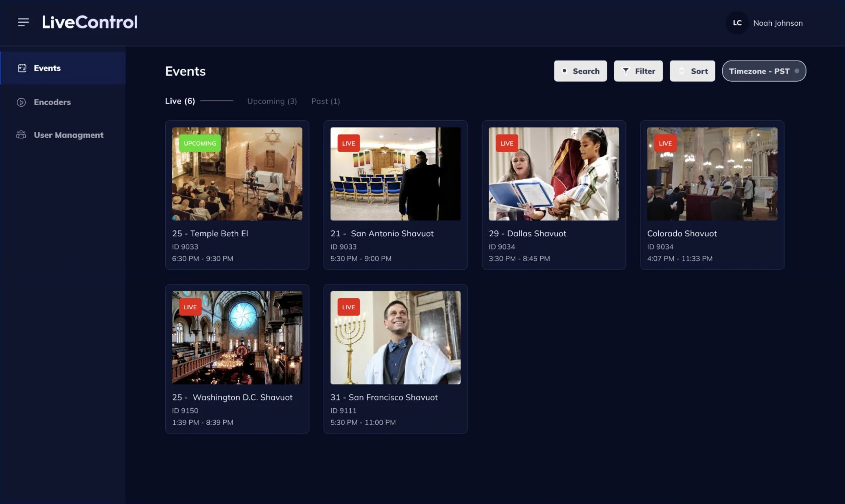Click the time '4:07 PM - 11:33 PM'
Viewport: 845px width, 504px height.
pos(680,258)
